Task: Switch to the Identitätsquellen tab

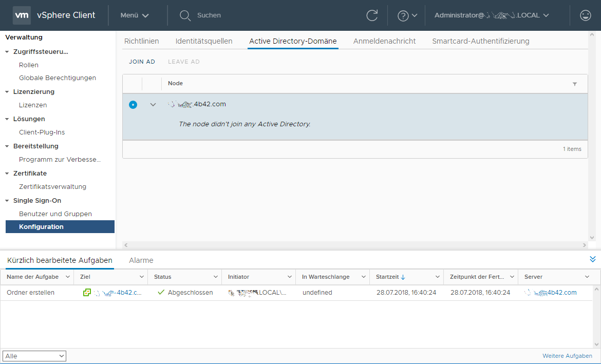Action: coord(204,41)
